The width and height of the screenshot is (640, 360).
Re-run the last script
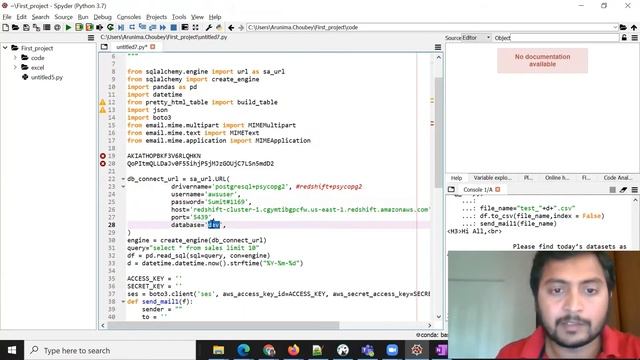110,27
